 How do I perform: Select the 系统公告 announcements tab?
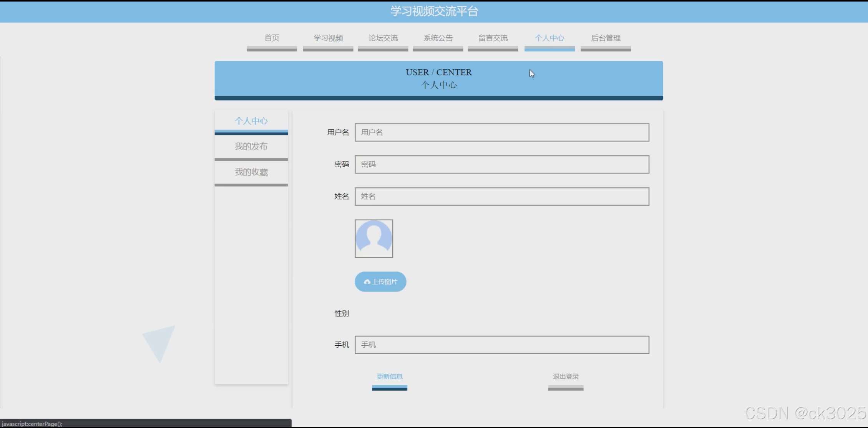pos(438,38)
